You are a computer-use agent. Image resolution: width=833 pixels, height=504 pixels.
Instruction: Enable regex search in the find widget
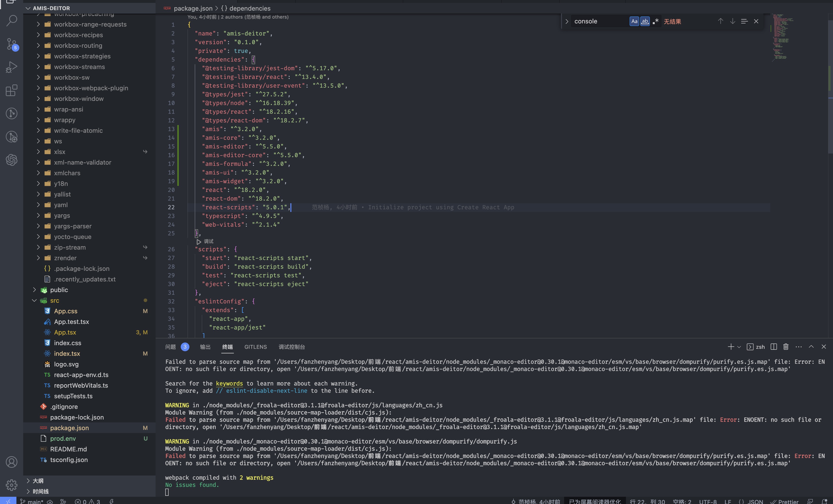tap(656, 21)
